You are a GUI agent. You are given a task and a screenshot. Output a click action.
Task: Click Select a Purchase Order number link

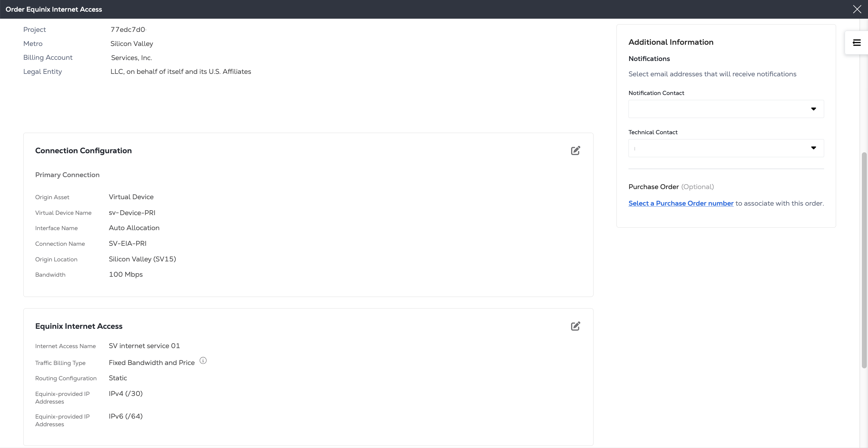[x=681, y=203]
